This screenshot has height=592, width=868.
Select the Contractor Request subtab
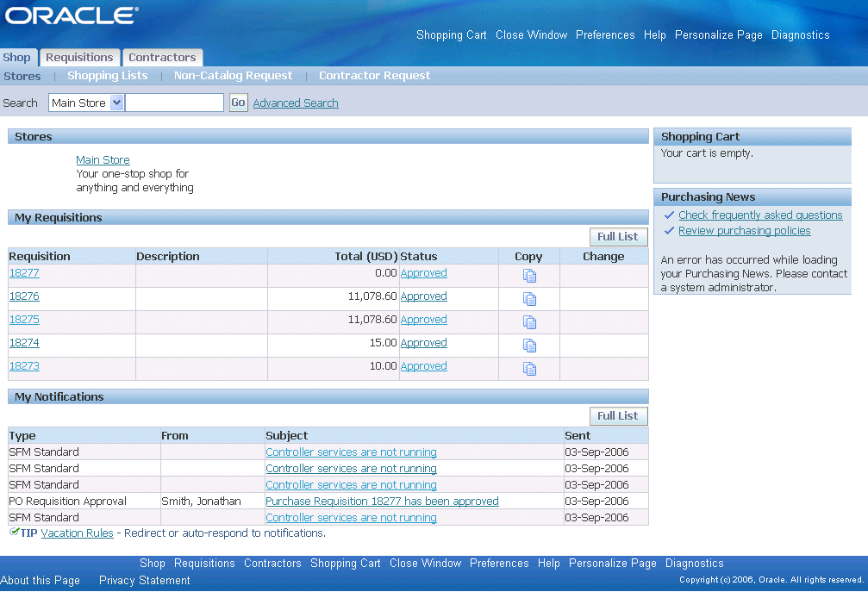(374, 75)
